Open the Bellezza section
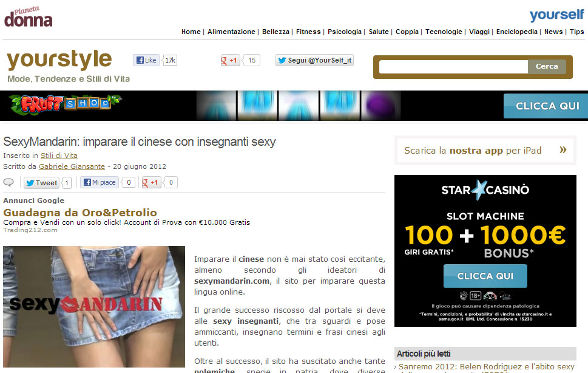The height and width of the screenshot is (373, 588). coord(275,32)
